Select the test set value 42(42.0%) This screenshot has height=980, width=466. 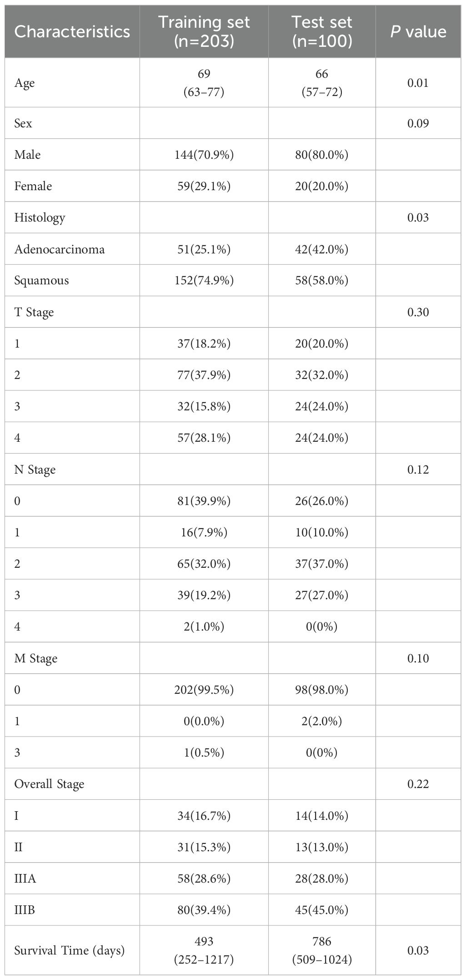322,249
